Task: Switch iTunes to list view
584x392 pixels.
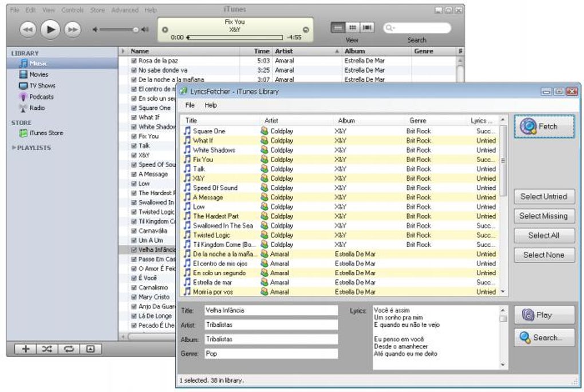Action: tap(338, 27)
